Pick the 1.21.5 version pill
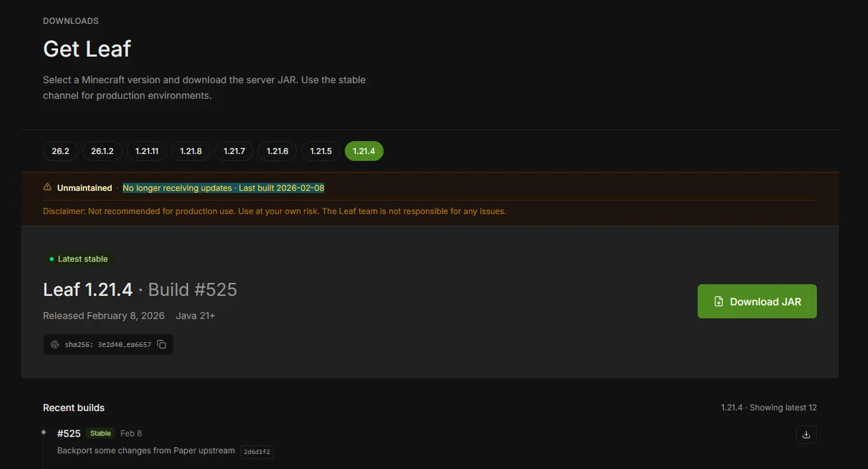Screen dimensions: 868x469 click(x=321, y=151)
